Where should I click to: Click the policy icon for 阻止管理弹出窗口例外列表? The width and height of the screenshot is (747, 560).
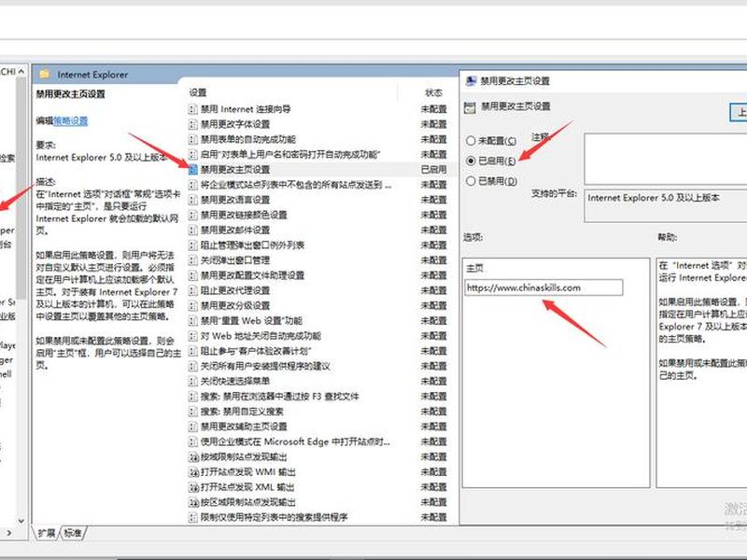pyautogui.click(x=193, y=245)
